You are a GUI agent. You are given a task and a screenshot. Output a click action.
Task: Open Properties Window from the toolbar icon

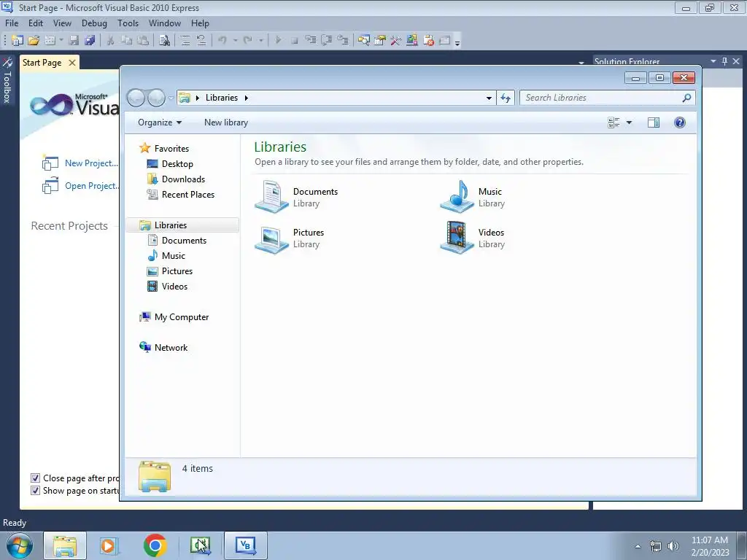380,41
